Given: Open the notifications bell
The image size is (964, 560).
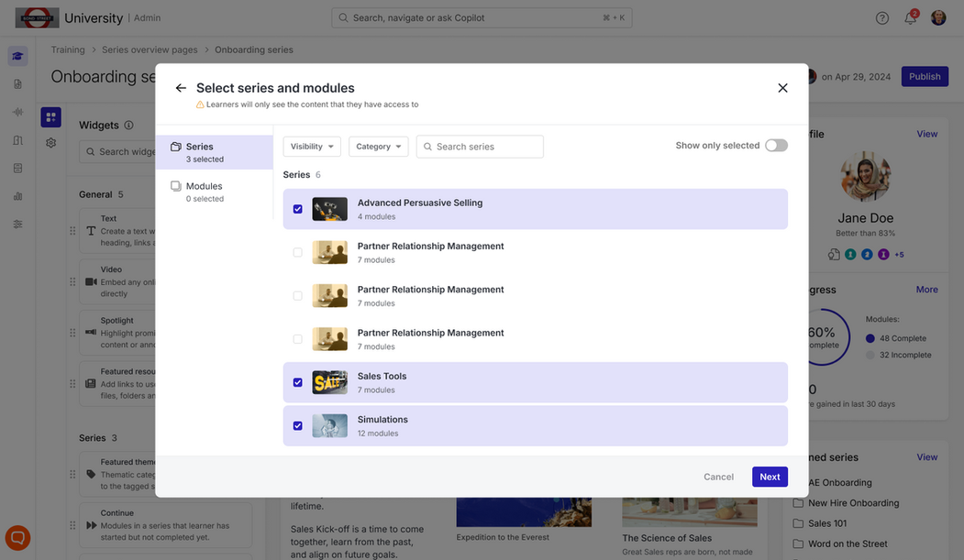Looking at the screenshot, I should coord(910,18).
